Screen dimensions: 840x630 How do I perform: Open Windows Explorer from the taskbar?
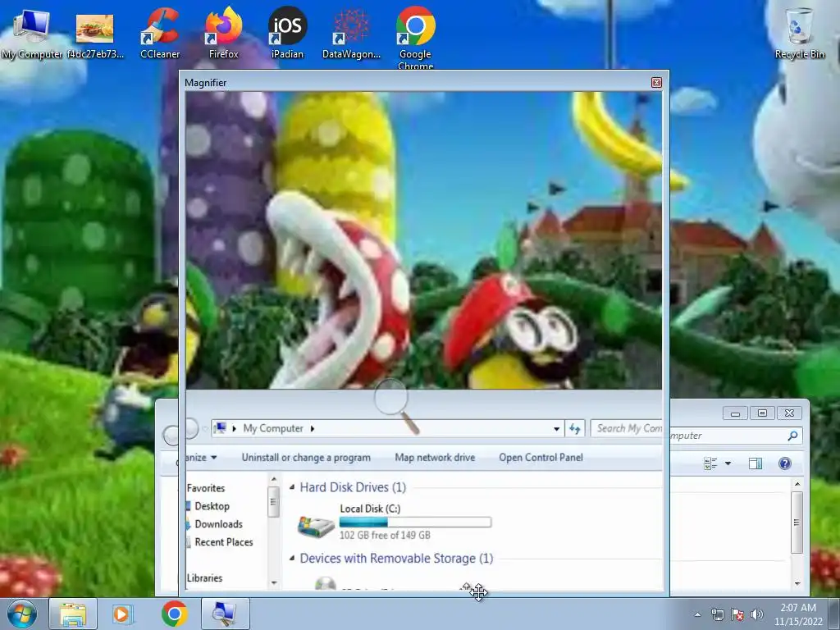click(x=73, y=614)
